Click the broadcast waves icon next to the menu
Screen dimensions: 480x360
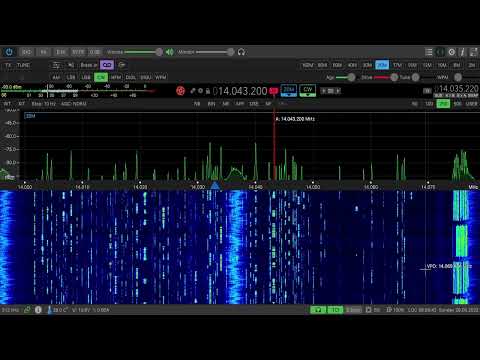440,52
